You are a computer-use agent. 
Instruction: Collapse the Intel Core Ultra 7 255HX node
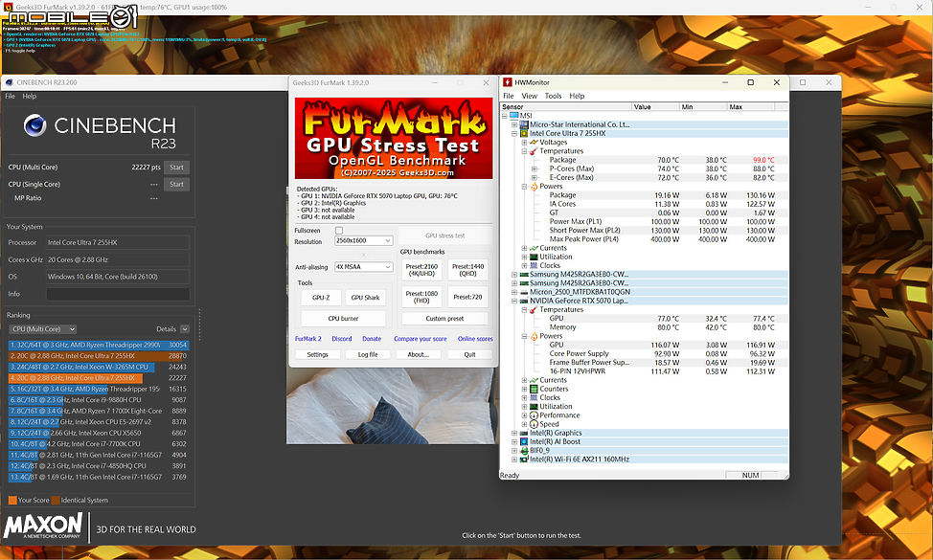514,134
